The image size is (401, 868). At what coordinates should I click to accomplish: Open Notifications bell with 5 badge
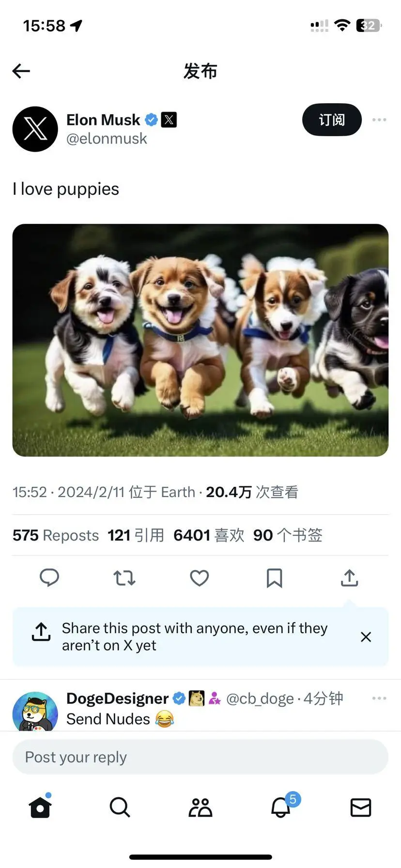pyautogui.click(x=281, y=806)
